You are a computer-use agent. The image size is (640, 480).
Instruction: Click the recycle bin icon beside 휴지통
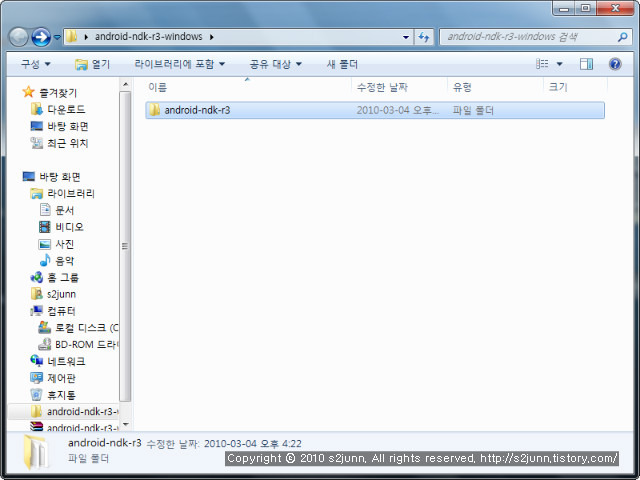pyautogui.click(x=36, y=395)
